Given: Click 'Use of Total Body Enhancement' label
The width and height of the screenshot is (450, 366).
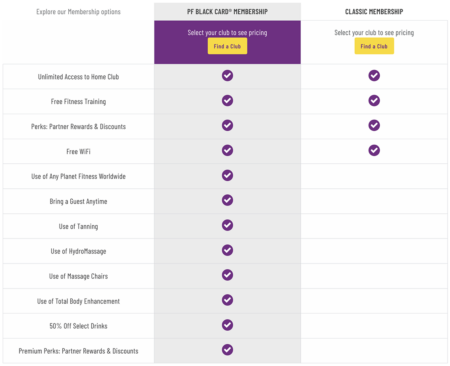Looking at the screenshot, I should pos(78,301).
